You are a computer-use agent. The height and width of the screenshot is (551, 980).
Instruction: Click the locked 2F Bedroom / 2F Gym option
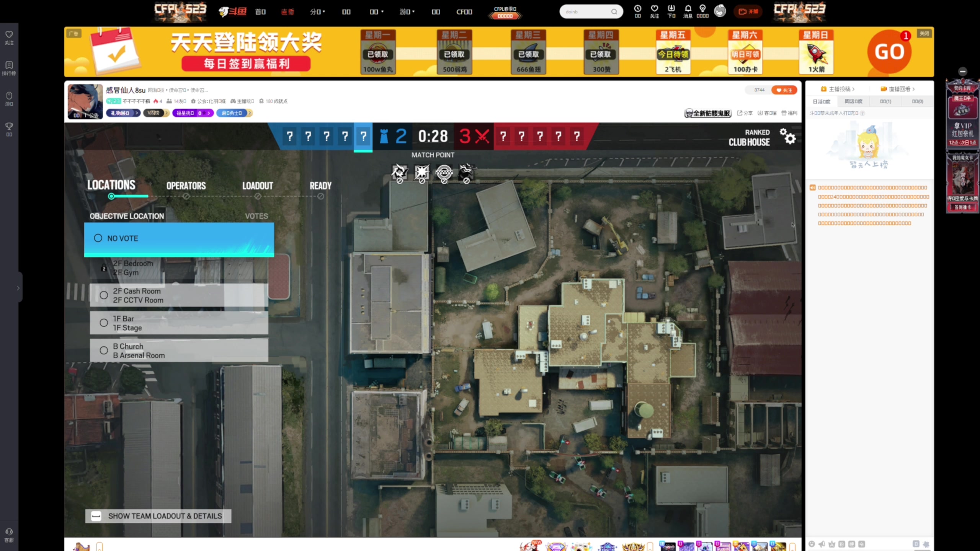tap(179, 268)
